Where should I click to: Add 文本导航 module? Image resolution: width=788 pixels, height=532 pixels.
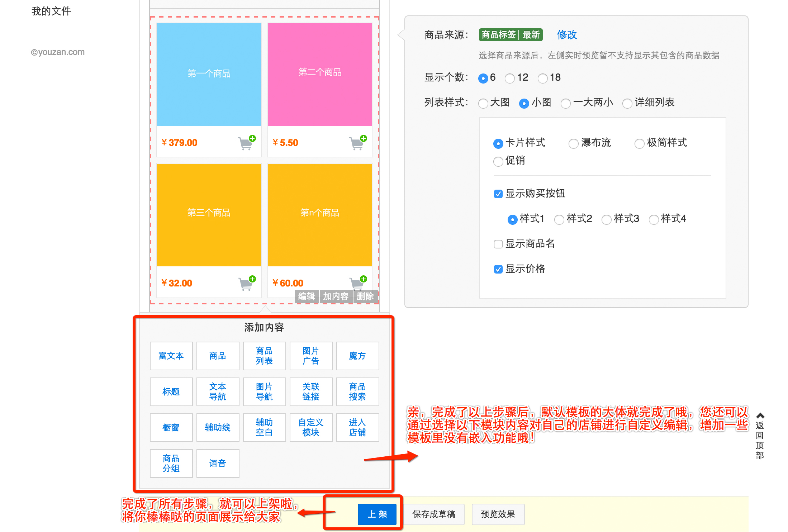218,392
